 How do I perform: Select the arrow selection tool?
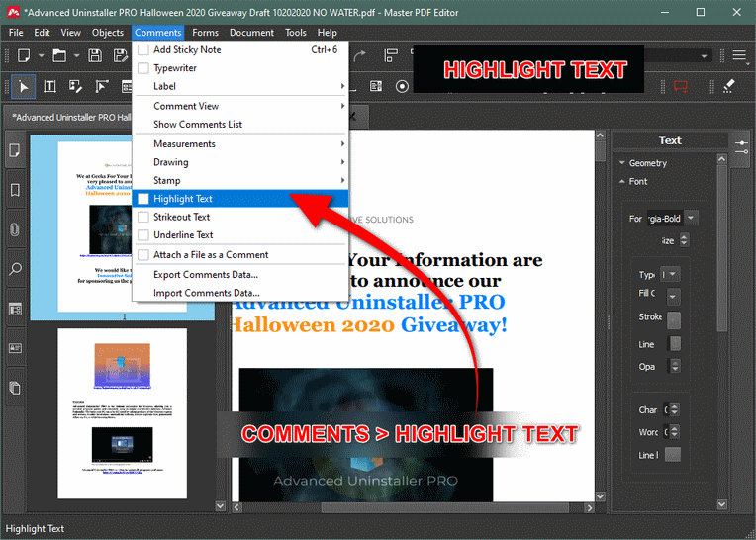pyautogui.click(x=23, y=87)
